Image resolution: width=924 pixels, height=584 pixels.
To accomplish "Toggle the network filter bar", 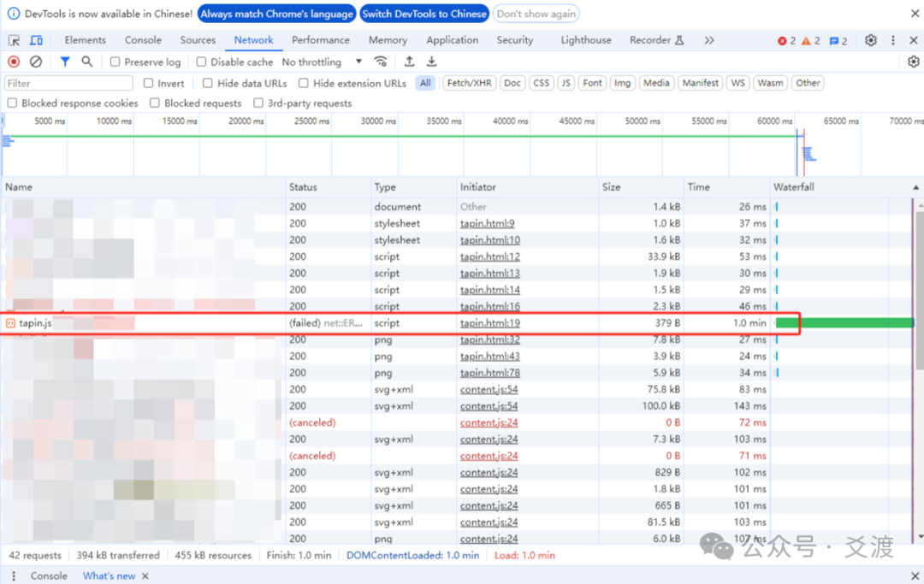I will (x=64, y=62).
